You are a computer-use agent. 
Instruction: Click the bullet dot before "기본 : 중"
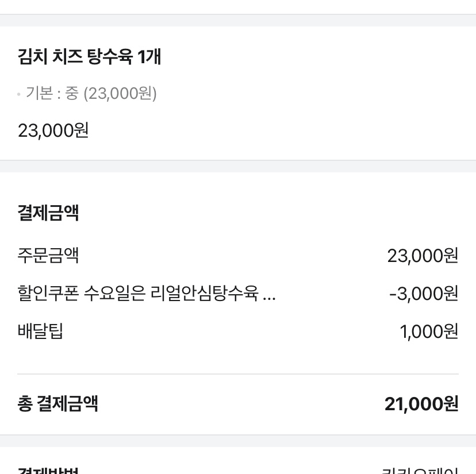coord(19,94)
